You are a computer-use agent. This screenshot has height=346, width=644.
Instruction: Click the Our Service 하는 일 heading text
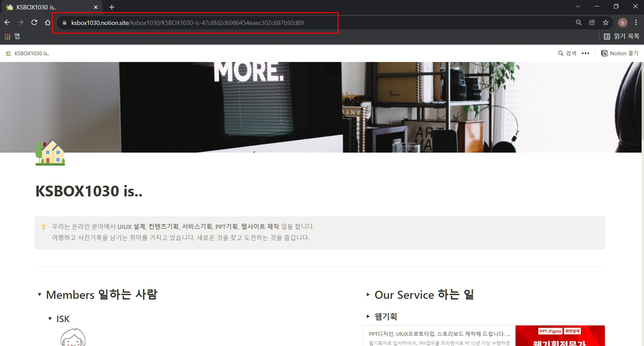pyautogui.click(x=425, y=295)
